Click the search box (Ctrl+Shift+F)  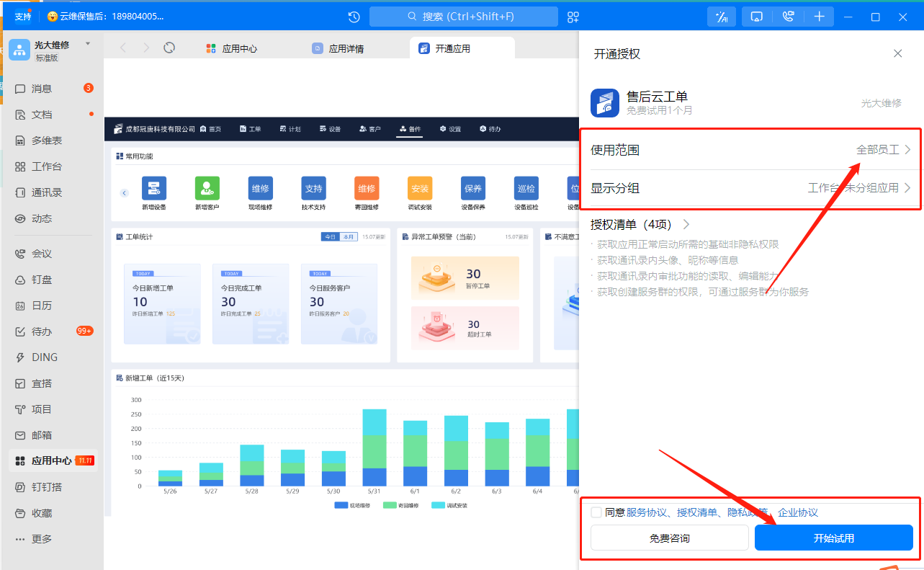click(x=464, y=17)
